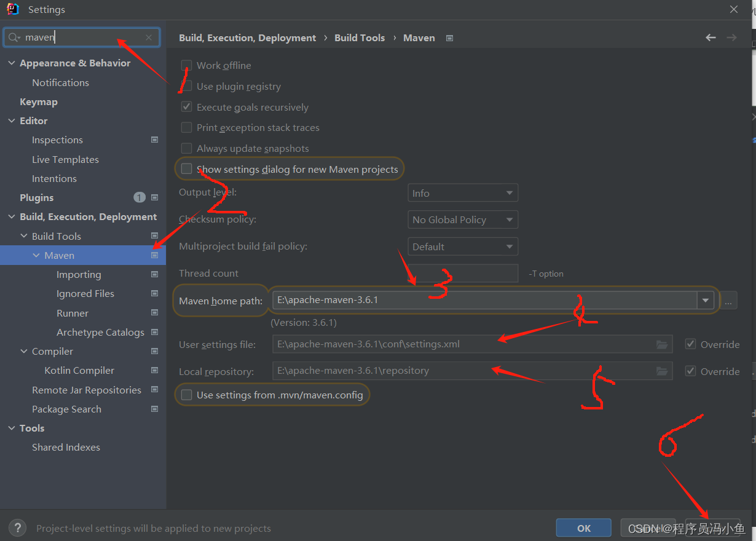
Task: Click the Thread count input field
Action: (x=463, y=274)
